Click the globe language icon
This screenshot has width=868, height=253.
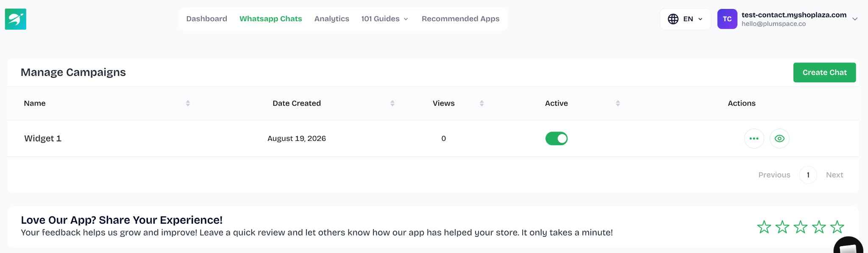(673, 19)
